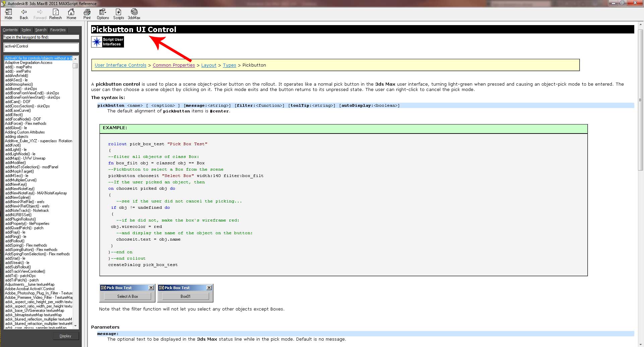Click 'Box01' example image button
The height and width of the screenshot is (347, 644).
click(185, 296)
